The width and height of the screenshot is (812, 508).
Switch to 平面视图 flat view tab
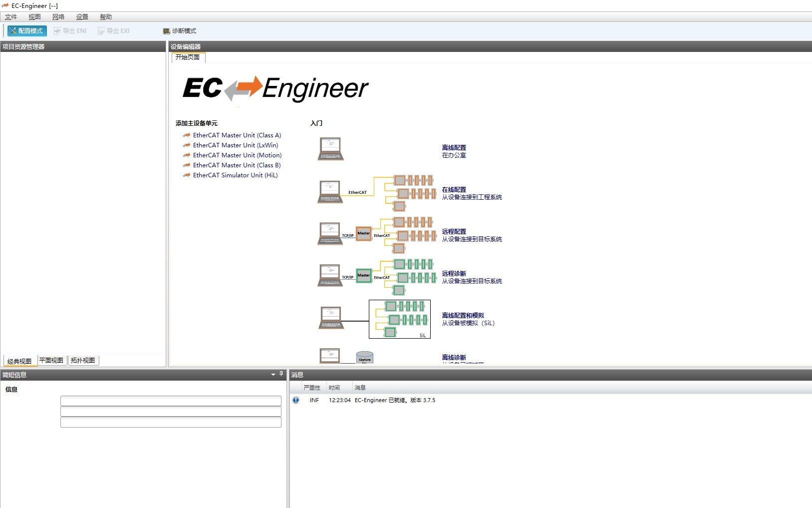(51, 360)
